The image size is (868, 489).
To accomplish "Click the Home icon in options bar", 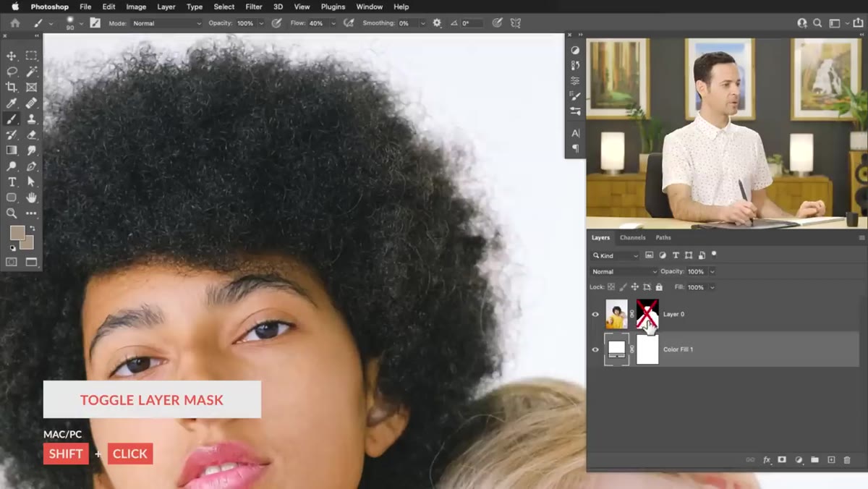I will [14, 23].
